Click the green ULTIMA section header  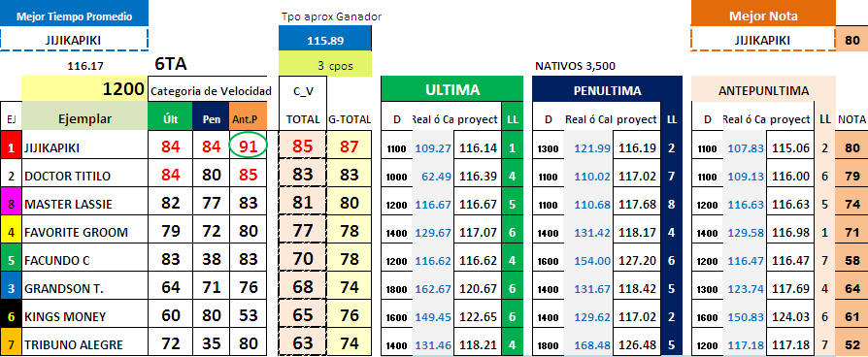(451, 89)
